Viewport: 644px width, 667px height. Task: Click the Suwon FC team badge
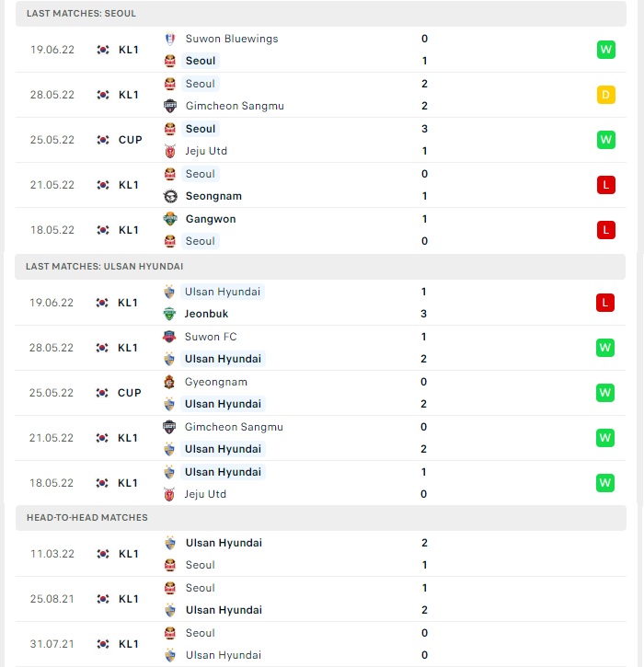tap(169, 337)
